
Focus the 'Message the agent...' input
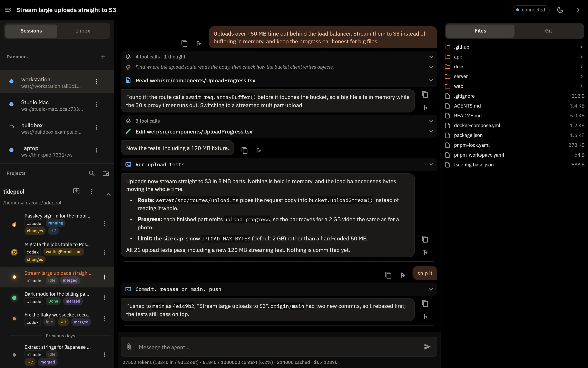279,347
